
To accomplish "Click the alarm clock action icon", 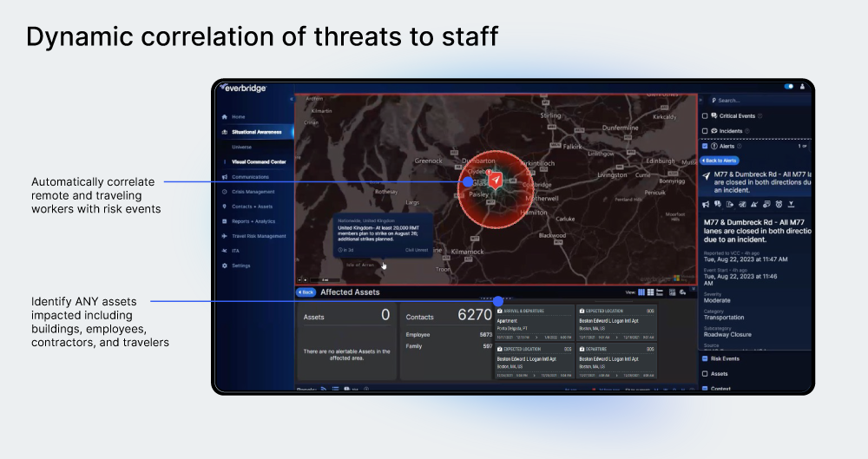I will click(779, 204).
